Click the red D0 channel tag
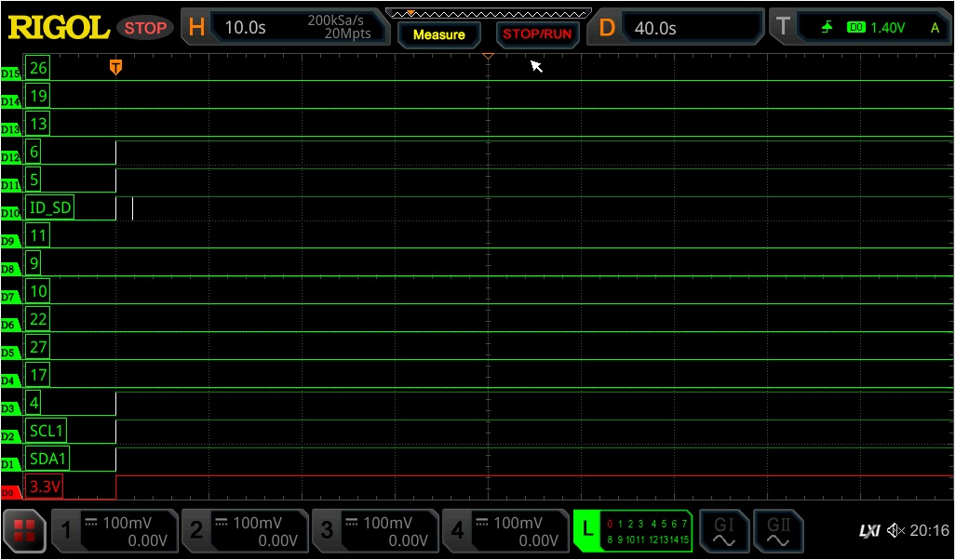955x560 pixels. coord(10,492)
